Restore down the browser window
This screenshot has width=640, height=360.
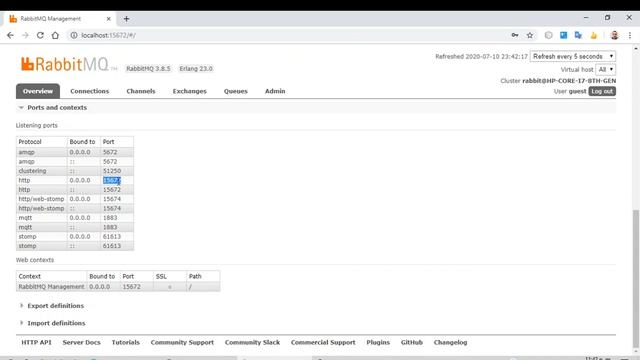[607, 18]
